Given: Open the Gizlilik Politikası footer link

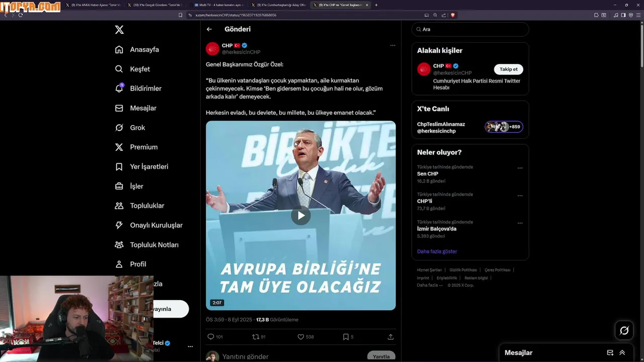Looking at the screenshot, I should pyautogui.click(x=463, y=270).
